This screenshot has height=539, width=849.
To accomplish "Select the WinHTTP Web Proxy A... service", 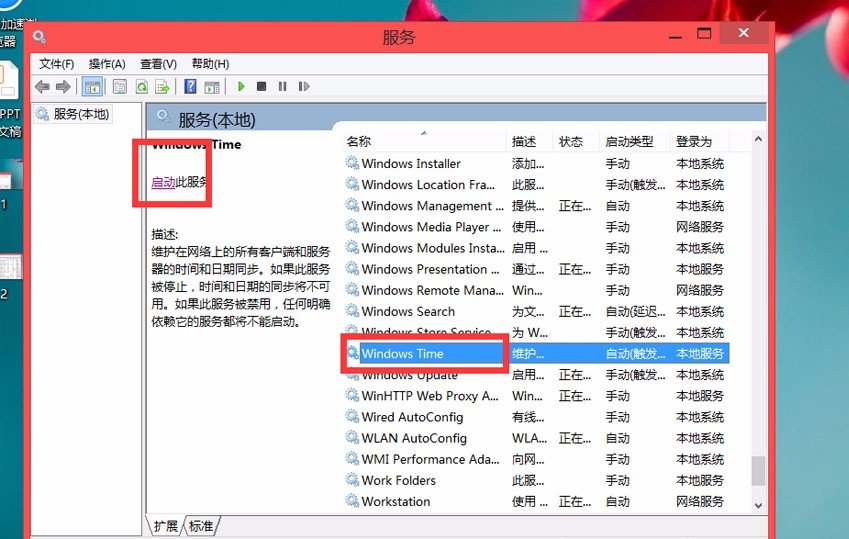I will pyautogui.click(x=537, y=396).
